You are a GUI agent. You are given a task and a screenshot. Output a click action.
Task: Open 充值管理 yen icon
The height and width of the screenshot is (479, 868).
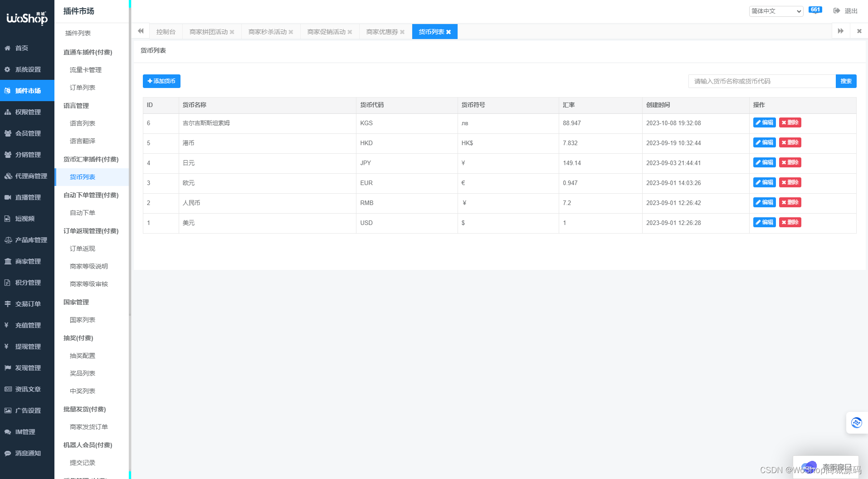coord(7,325)
